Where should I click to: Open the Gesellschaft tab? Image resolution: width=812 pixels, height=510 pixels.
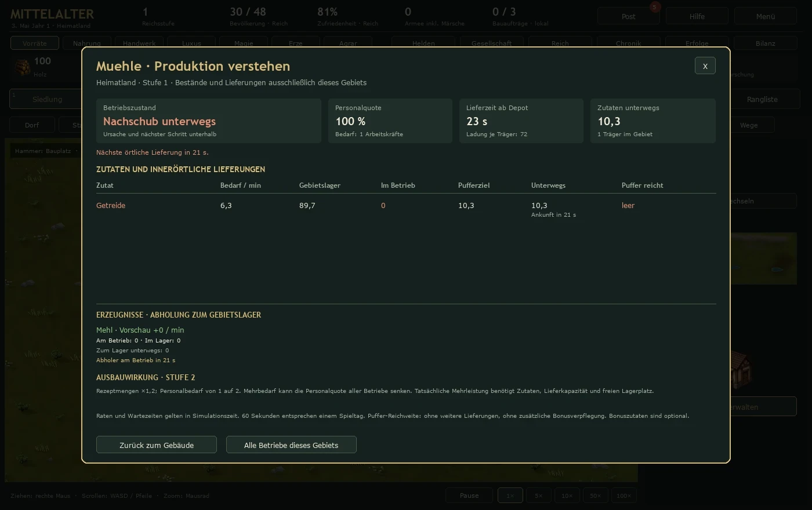point(492,43)
